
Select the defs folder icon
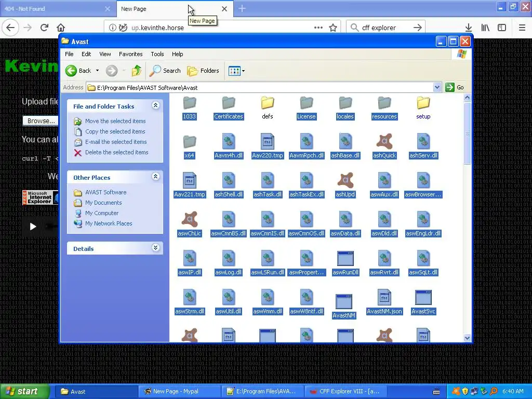point(268,102)
